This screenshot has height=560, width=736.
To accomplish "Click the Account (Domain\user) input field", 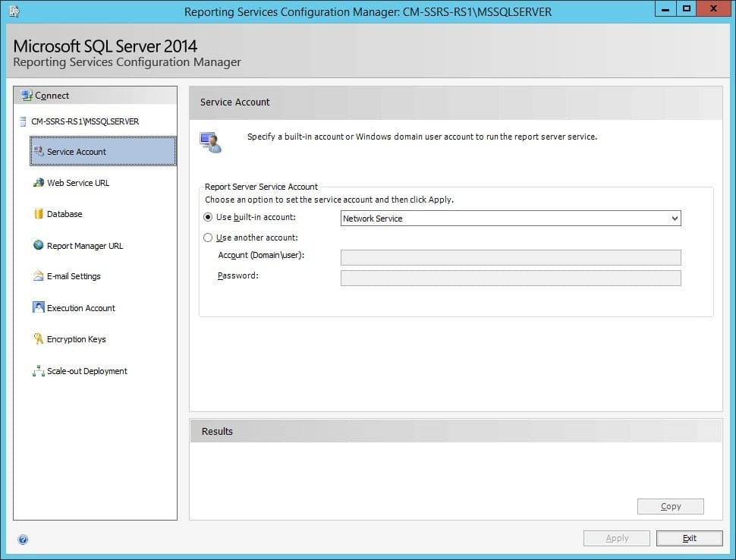I will click(511, 257).
